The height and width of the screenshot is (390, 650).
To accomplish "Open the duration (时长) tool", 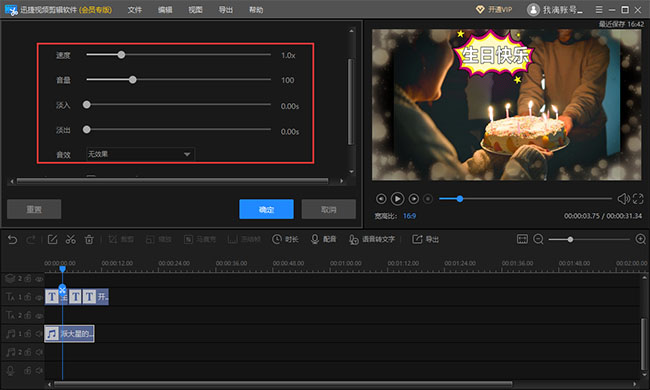I will tap(285, 240).
